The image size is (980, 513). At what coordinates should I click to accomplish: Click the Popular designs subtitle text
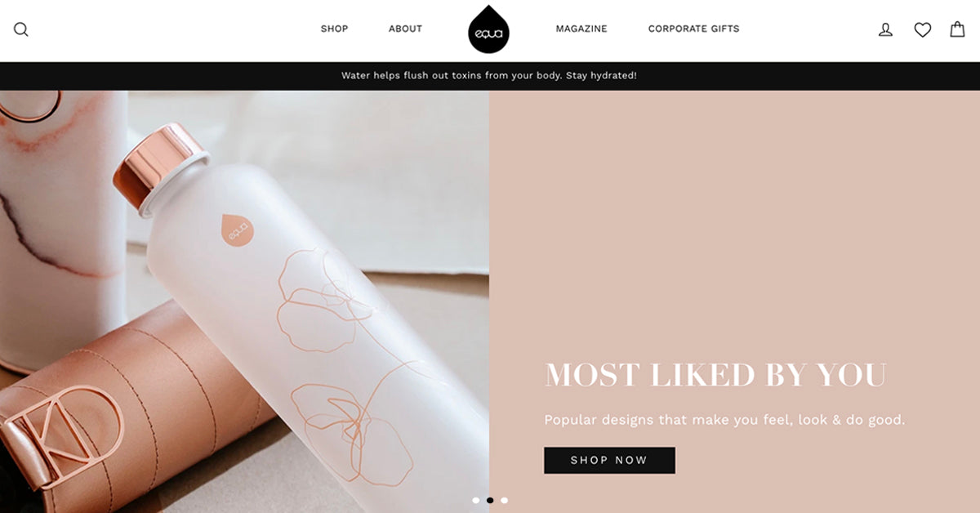724,420
